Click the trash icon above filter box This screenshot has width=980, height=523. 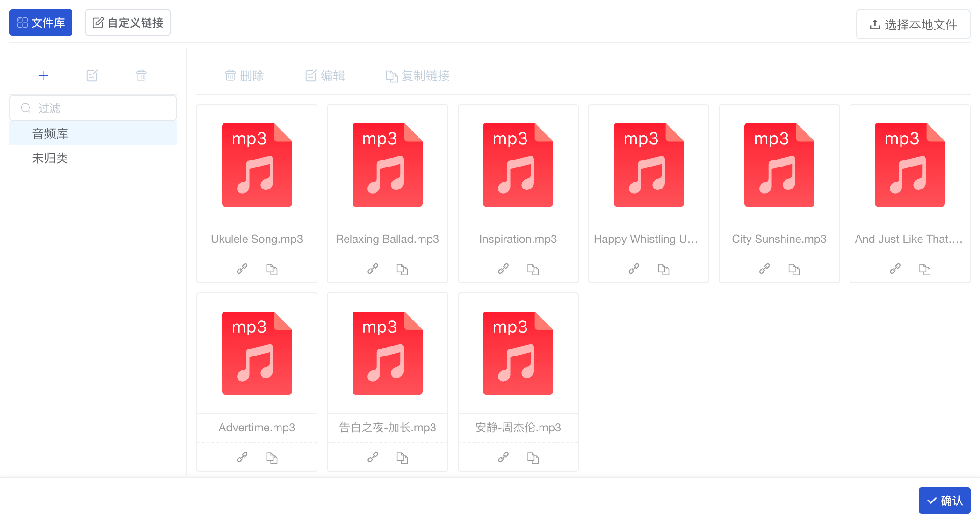pyautogui.click(x=141, y=75)
